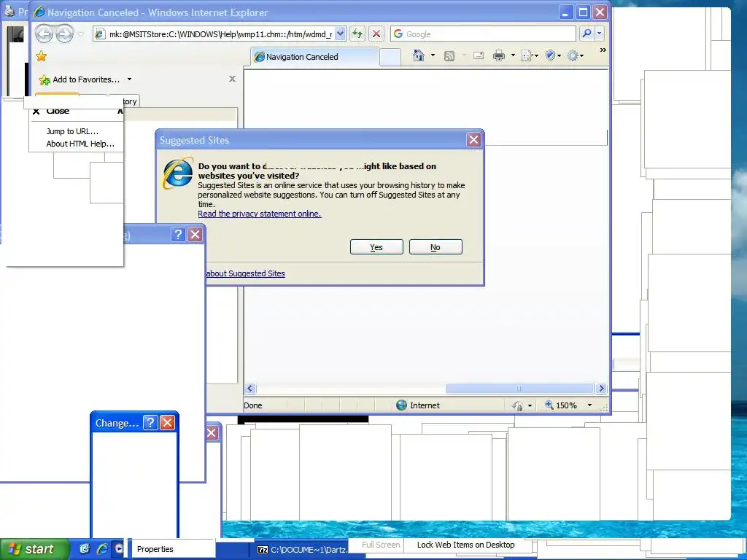Choose Lock Web Items on Desktop
Viewport: 747px width, 560px height.
pyautogui.click(x=466, y=545)
